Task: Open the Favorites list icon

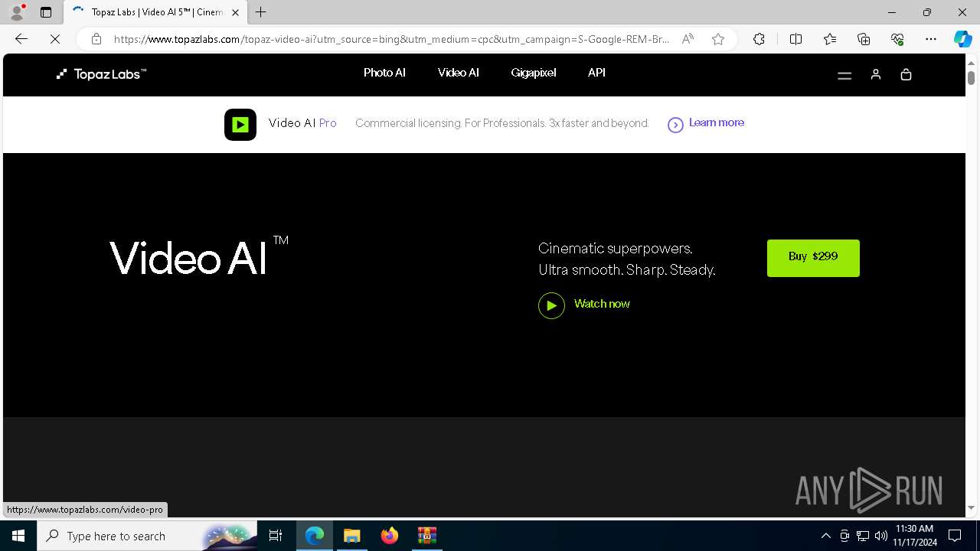Action: (x=830, y=39)
